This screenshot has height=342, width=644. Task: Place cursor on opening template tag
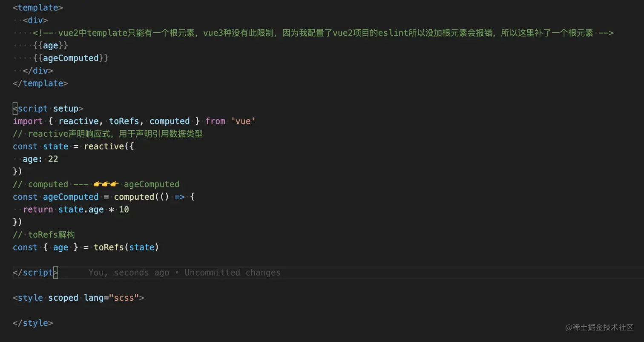tap(38, 8)
